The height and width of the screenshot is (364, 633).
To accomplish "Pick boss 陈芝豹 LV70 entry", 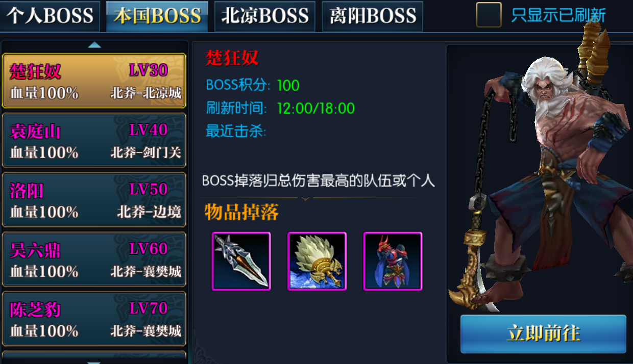I will pyautogui.click(x=94, y=319).
